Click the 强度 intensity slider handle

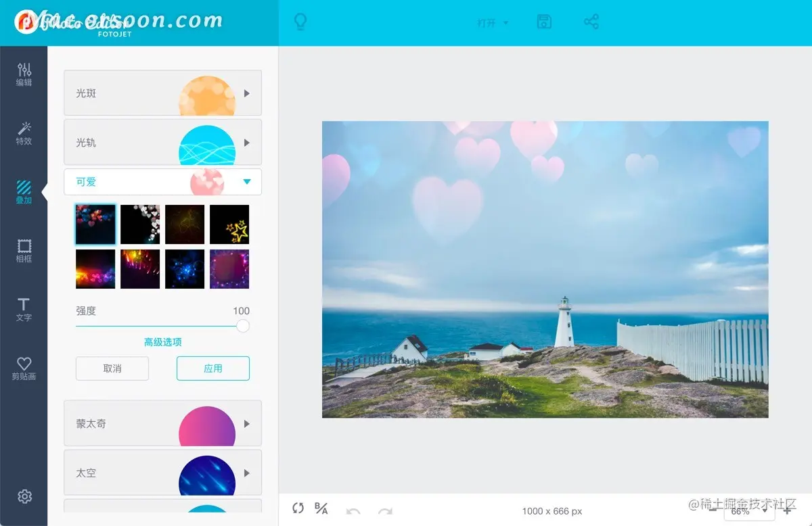click(x=243, y=326)
